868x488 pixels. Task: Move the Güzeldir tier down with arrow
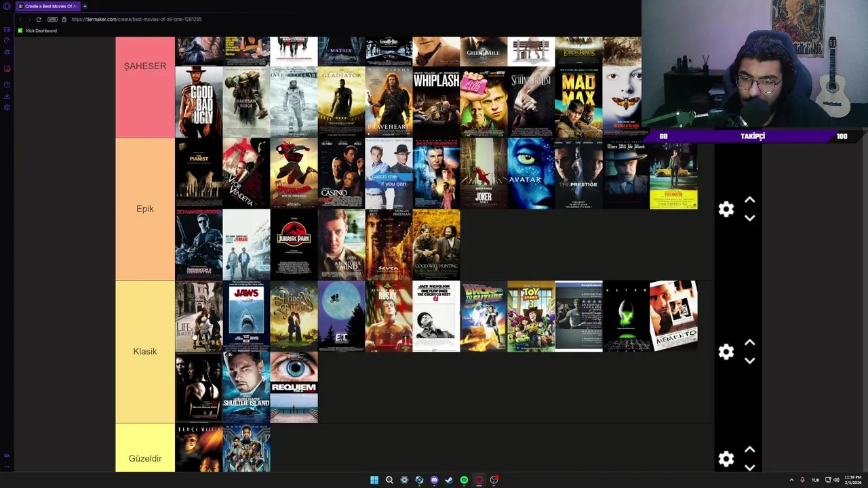749,467
